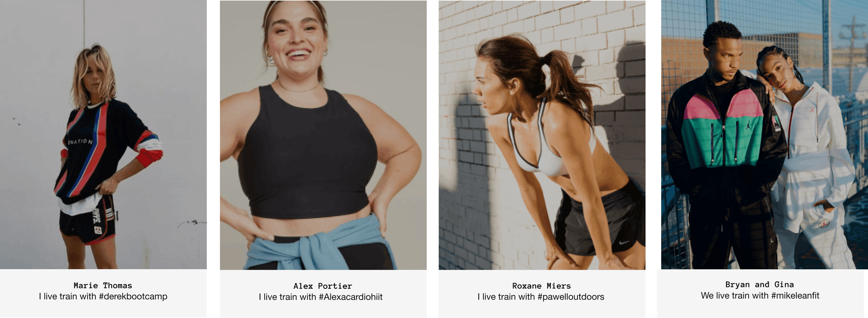This screenshot has height=318, width=868.
Task: Click Bryan and Gina's caption panel
Action: click(762, 293)
